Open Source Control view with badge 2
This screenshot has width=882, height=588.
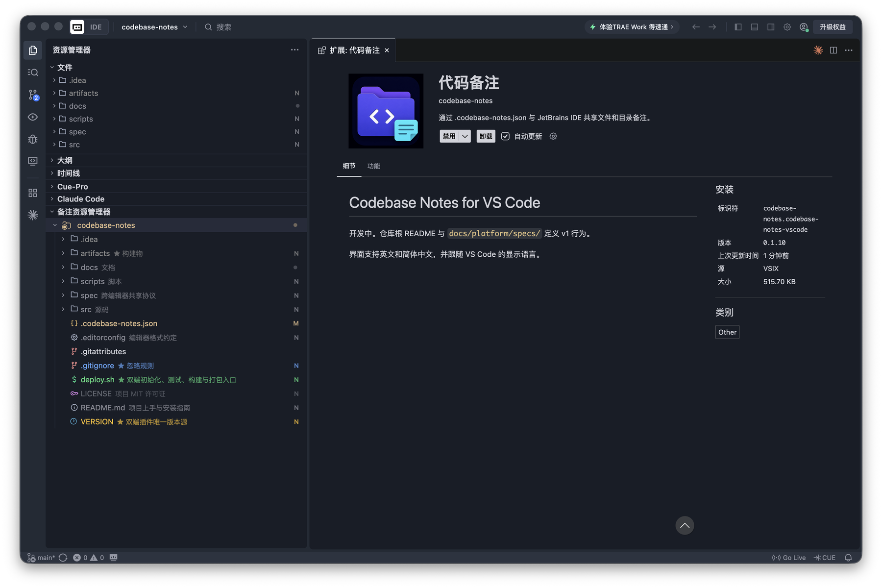coord(33,95)
